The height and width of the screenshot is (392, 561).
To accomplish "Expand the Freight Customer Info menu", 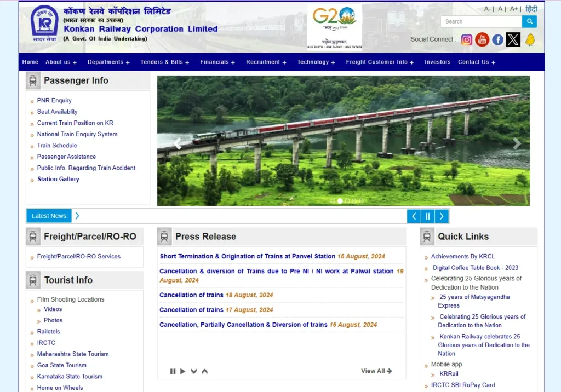I will click(380, 62).
